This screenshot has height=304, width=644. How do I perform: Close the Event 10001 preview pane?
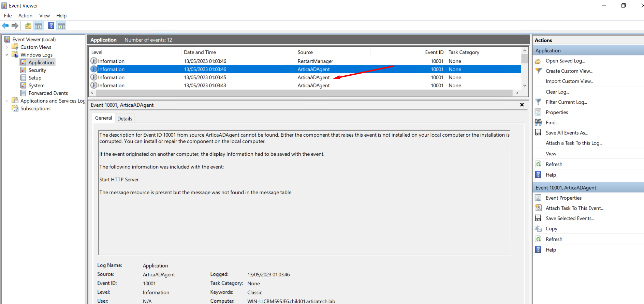(522, 105)
